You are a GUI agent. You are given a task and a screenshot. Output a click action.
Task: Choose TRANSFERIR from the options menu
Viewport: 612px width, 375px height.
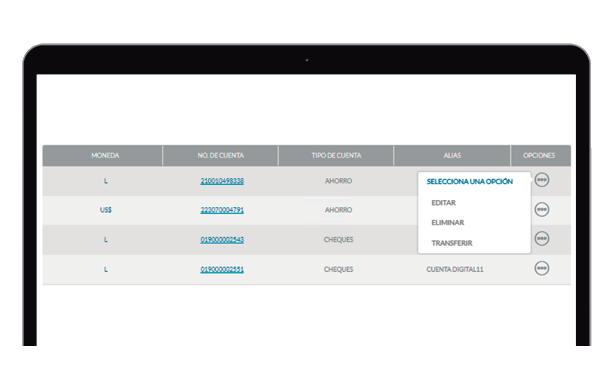point(452,243)
